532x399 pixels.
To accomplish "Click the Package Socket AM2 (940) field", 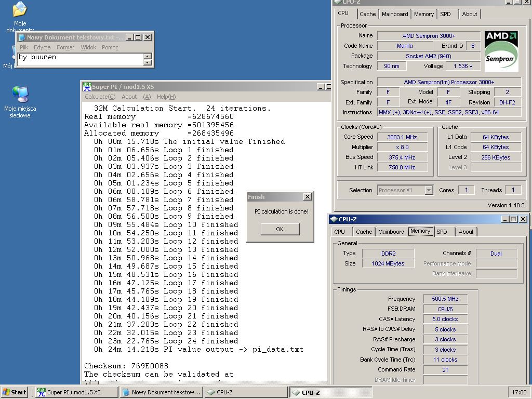I will coord(429,56).
